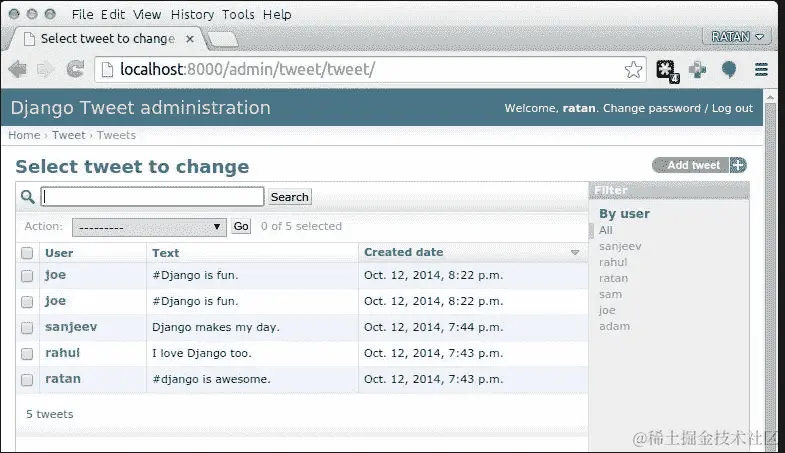Screen dimensions: 785x453
Task: Click the Log out link
Action: click(732, 108)
